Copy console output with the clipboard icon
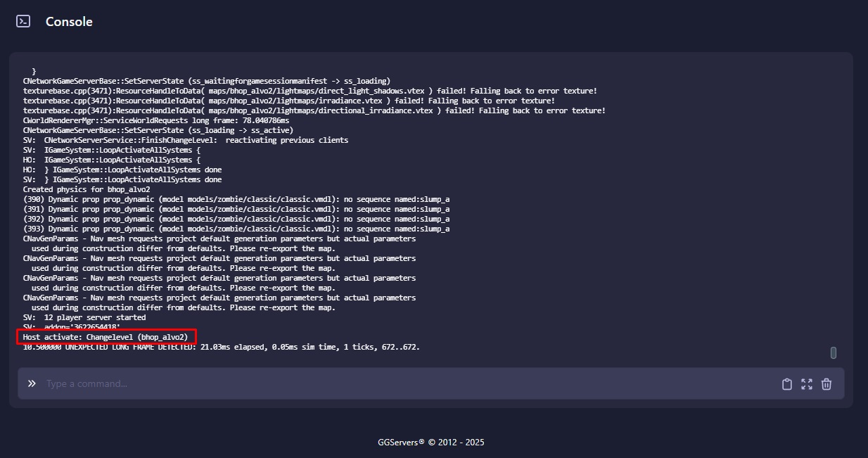Image resolution: width=868 pixels, height=458 pixels. click(787, 384)
